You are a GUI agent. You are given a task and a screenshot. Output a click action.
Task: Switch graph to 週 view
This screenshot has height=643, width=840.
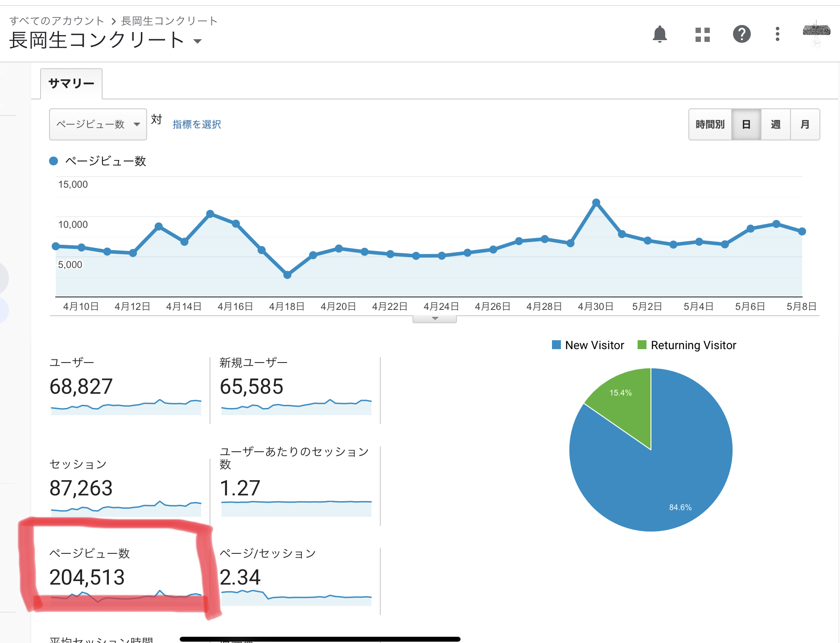[776, 124]
